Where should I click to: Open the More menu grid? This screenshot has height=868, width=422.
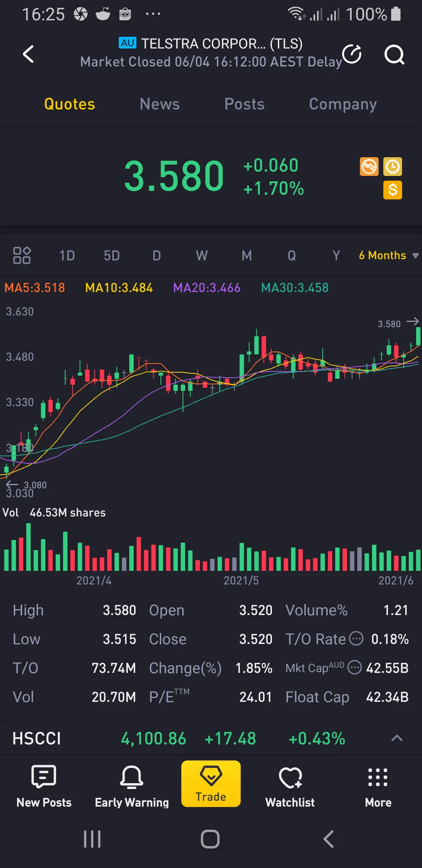(x=378, y=786)
